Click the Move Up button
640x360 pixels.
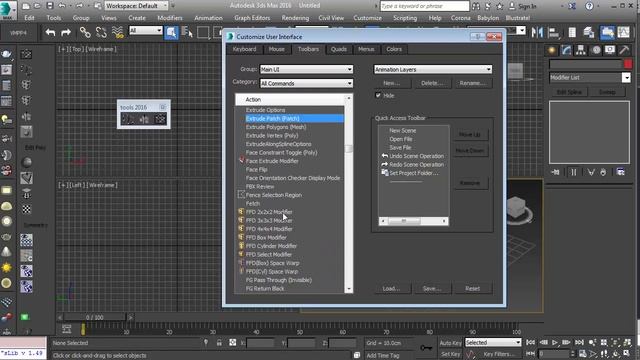click(x=469, y=134)
